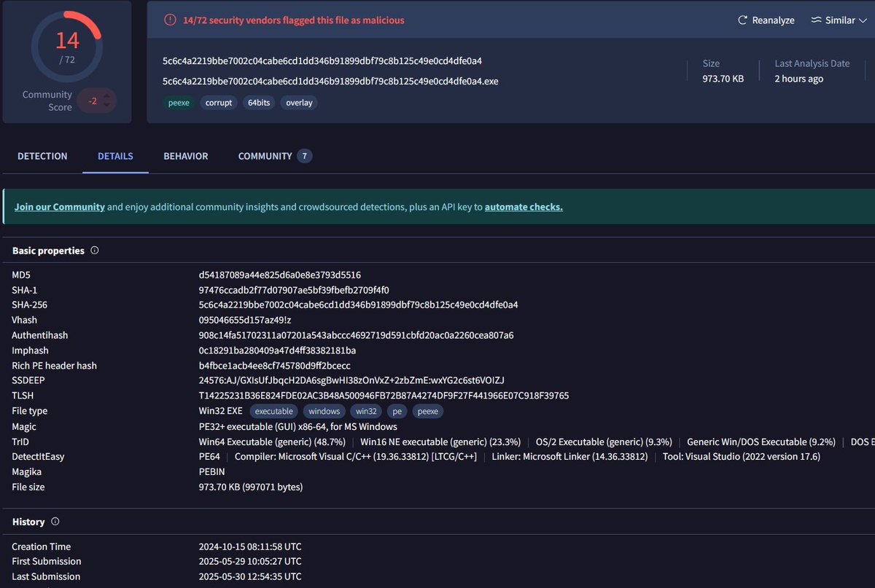The image size is (875, 588).
Task: Click the SSDEEP value starting 24576:AJ
Action: pos(352,380)
